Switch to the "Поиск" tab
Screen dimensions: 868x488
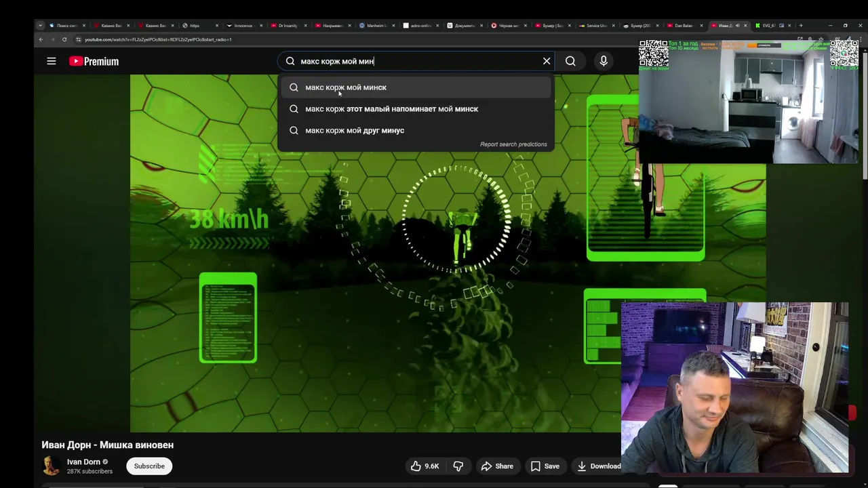tap(66, 26)
